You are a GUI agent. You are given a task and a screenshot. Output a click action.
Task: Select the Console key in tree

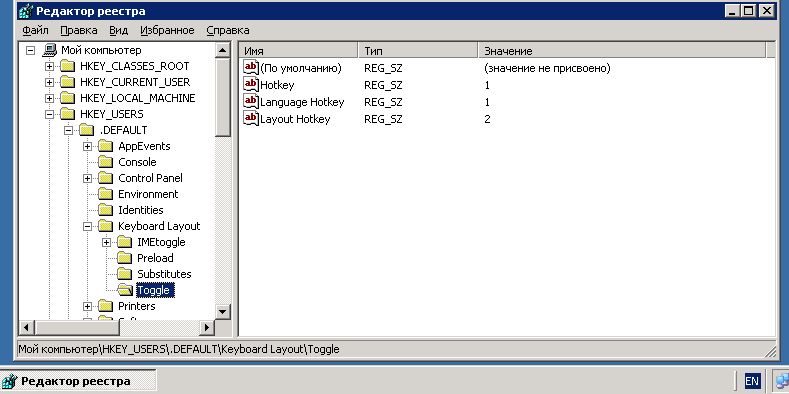[x=137, y=162]
